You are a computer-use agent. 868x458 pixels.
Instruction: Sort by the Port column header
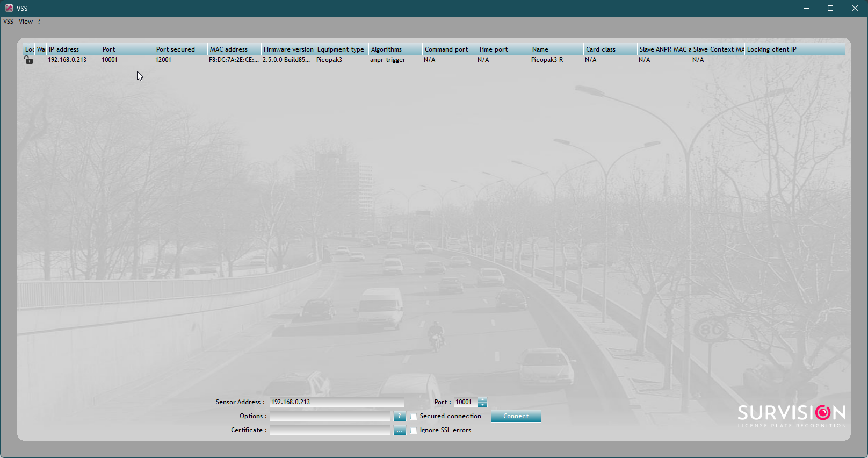point(127,49)
